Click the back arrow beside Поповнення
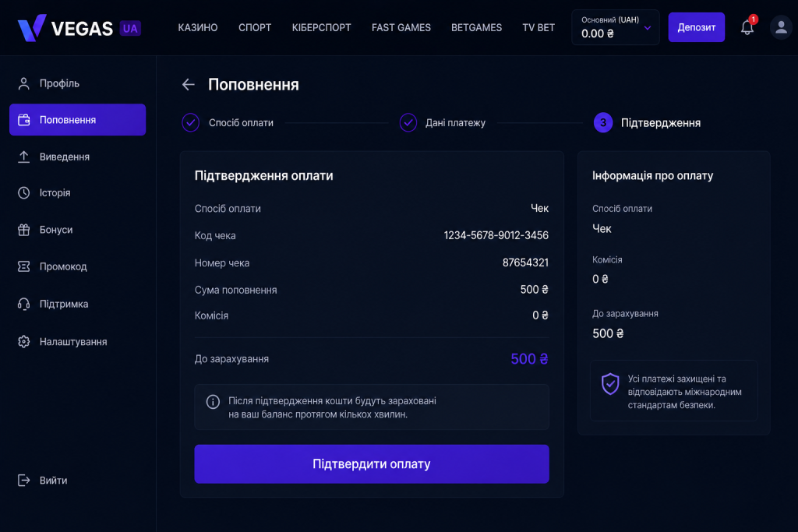 pos(189,84)
